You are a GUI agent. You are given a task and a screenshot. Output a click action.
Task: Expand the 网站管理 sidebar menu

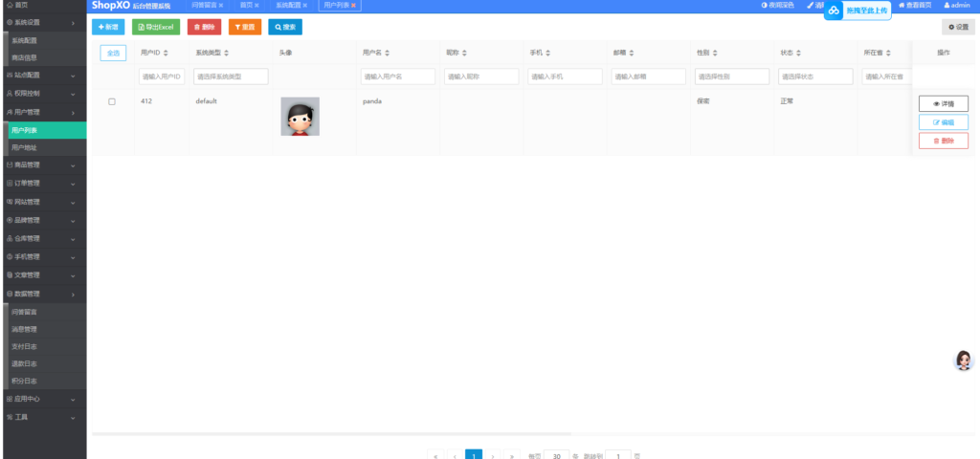[44, 203]
